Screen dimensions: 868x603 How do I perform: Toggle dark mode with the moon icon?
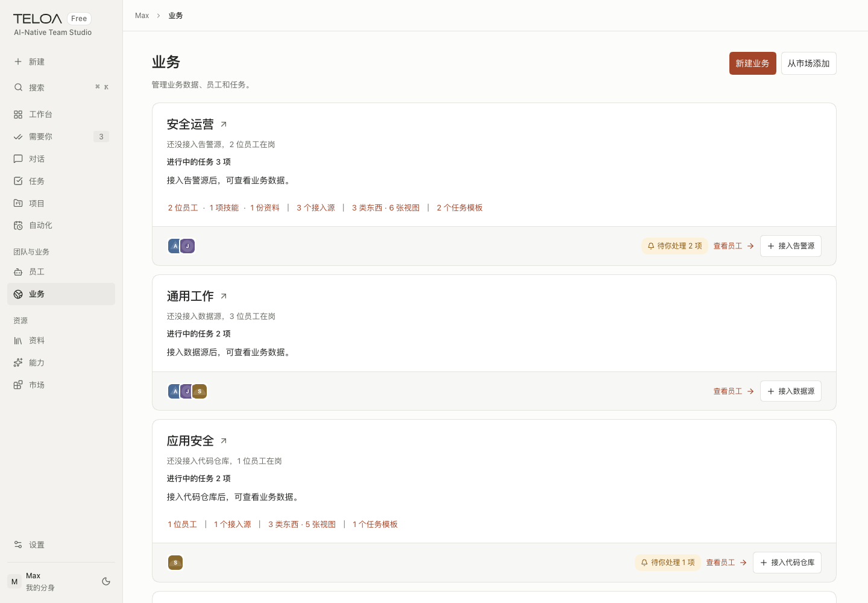click(x=106, y=581)
